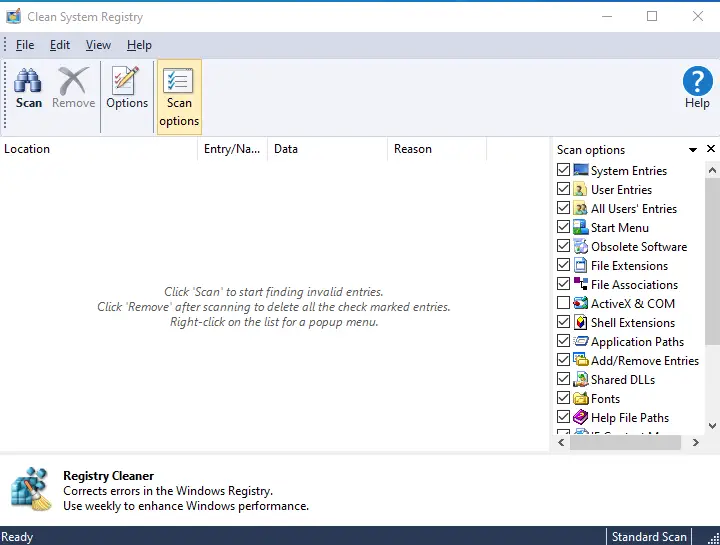Click the app icon in title bar
Viewport: 720px width, 545px height.
(x=13, y=16)
